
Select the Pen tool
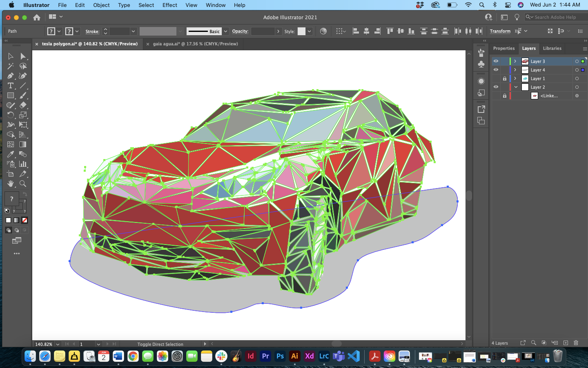[x=11, y=76]
